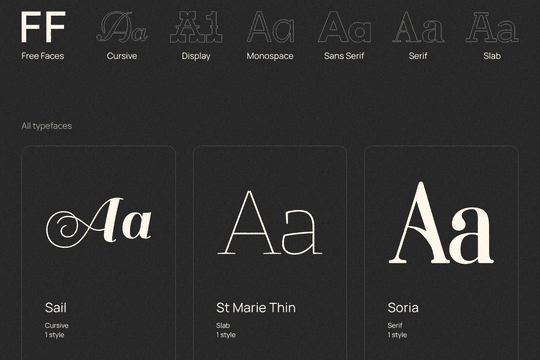Select the Serif category outline icon
Image resolution: width=540 pixels, height=360 pixels.
click(418, 27)
